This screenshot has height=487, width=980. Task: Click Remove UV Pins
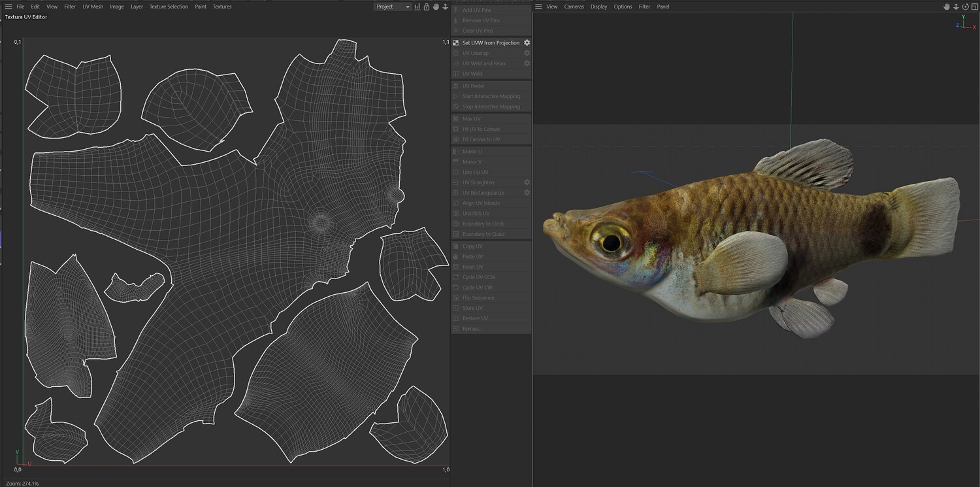pos(491,20)
